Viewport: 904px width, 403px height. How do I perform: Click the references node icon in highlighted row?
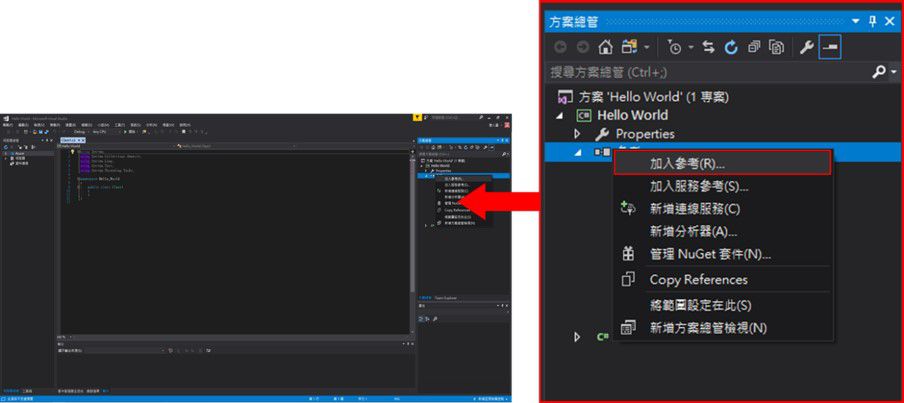tap(602, 152)
